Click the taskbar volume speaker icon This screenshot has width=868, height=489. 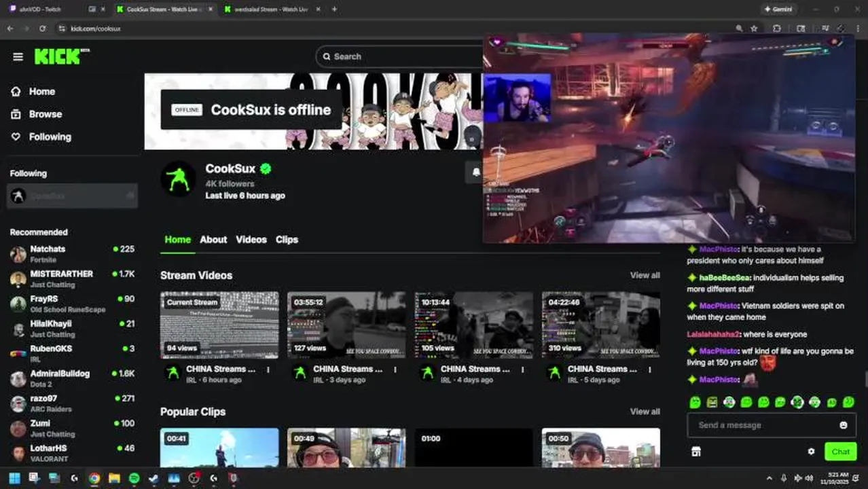(809, 478)
